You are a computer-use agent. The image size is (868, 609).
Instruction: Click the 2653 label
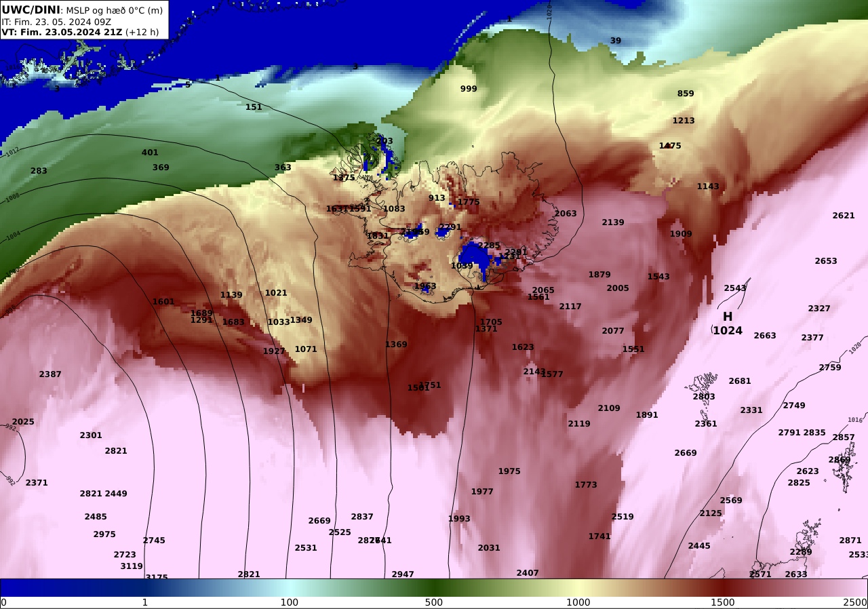826,261
